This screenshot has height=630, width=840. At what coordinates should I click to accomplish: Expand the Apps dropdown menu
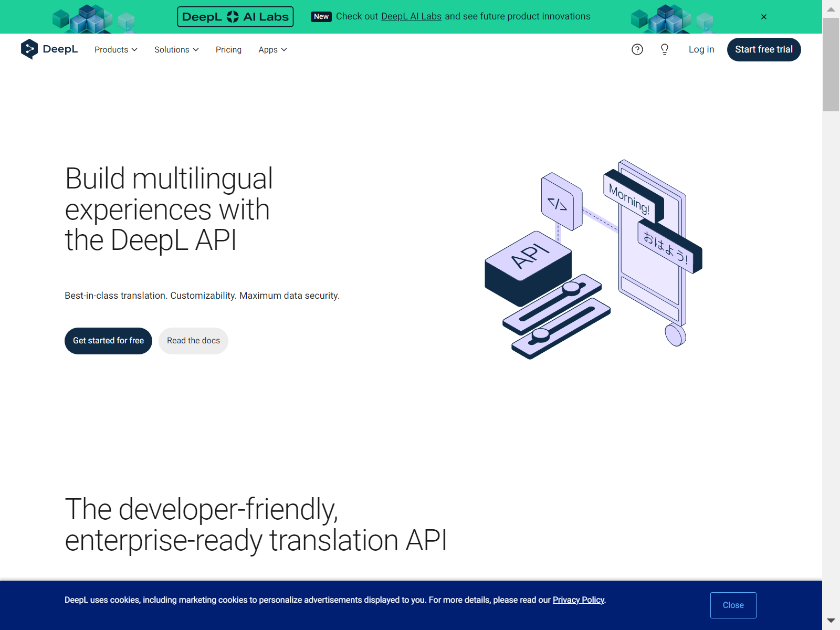point(272,49)
